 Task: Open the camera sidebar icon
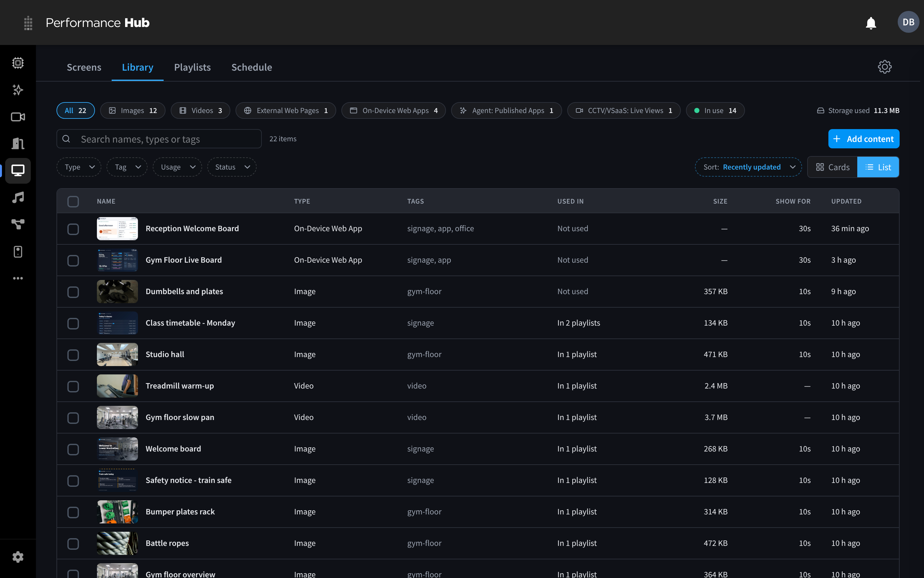click(x=18, y=117)
